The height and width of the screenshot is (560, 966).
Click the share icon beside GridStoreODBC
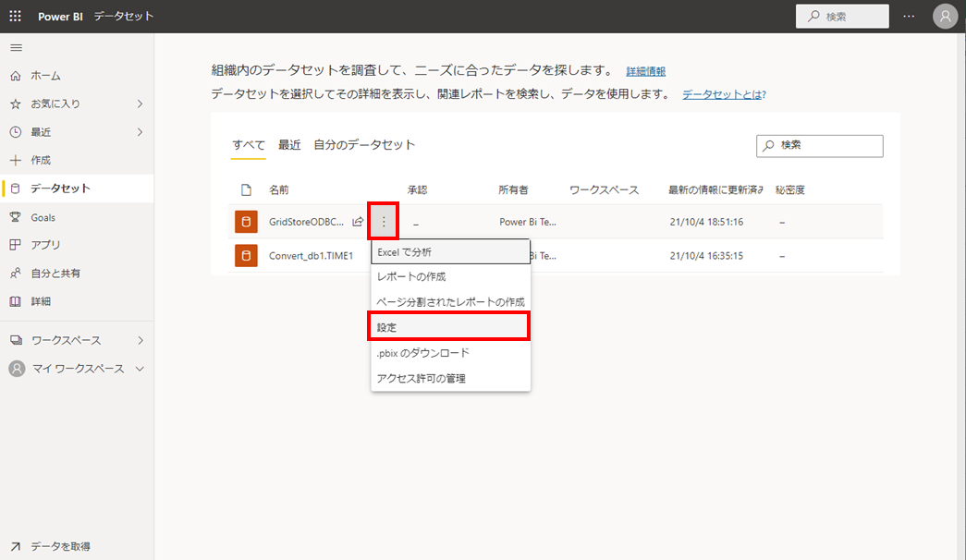[358, 222]
